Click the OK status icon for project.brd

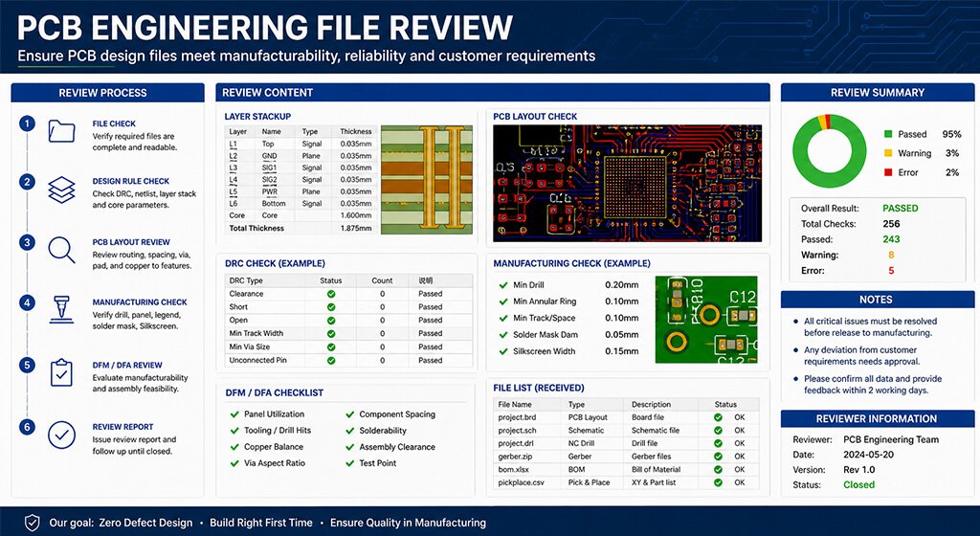click(x=718, y=417)
